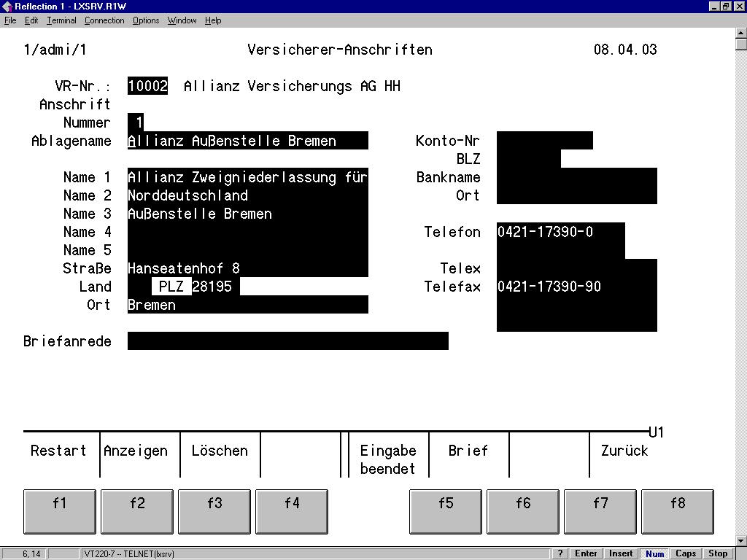This screenshot has height=560, width=747.
Task: Click the PLZ field with 28195
Action: click(215, 286)
